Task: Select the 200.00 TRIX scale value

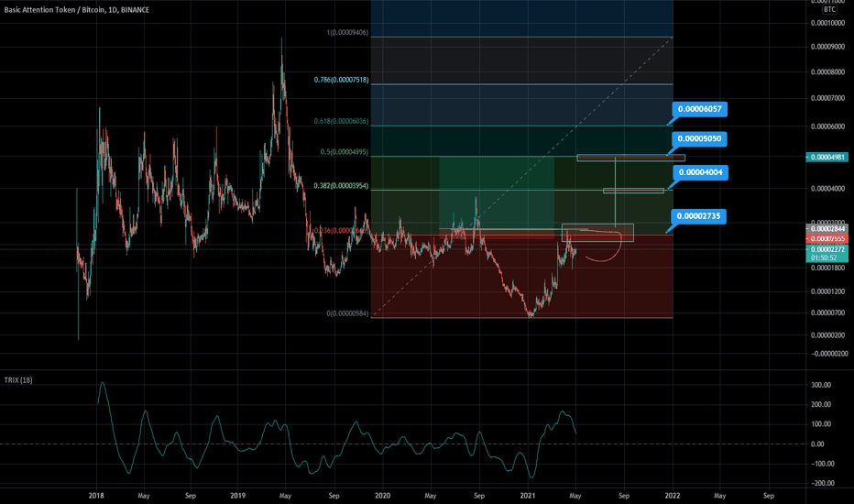Action: click(x=821, y=405)
